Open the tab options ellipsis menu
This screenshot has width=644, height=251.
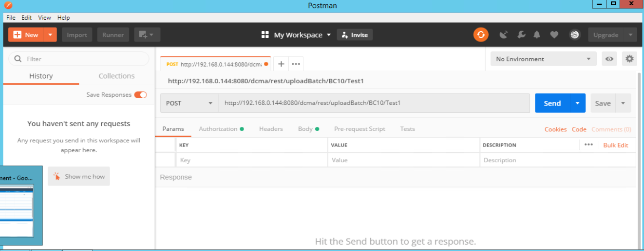coord(296,64)
